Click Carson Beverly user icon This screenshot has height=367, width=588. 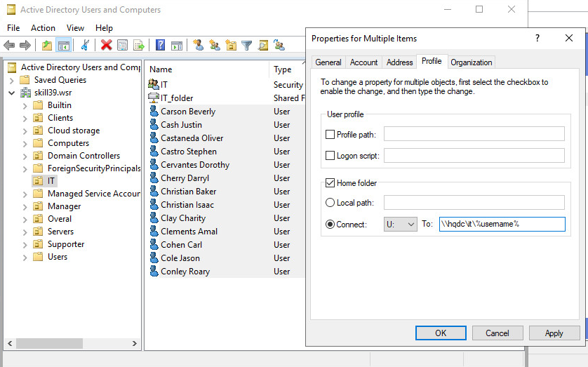click(154, 112)
